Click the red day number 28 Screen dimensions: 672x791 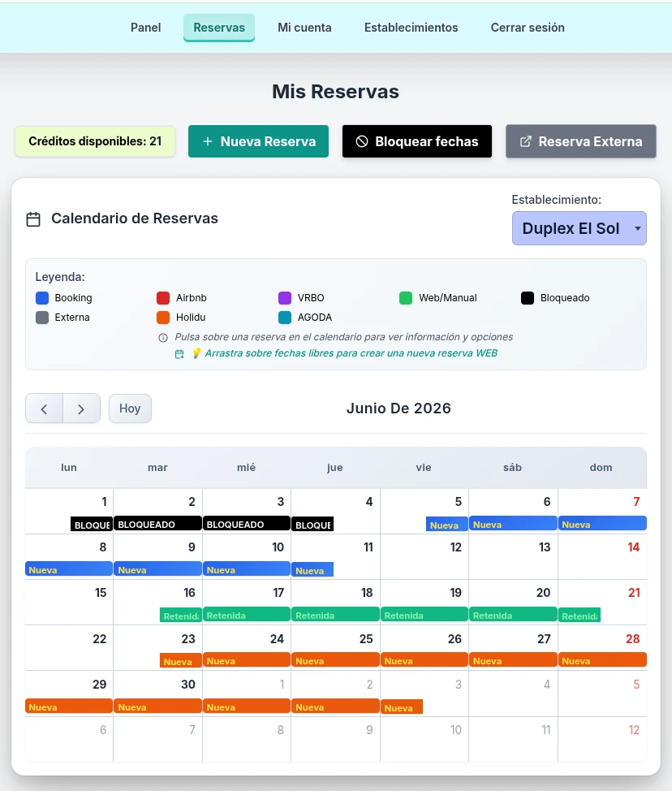pos(633,639)
